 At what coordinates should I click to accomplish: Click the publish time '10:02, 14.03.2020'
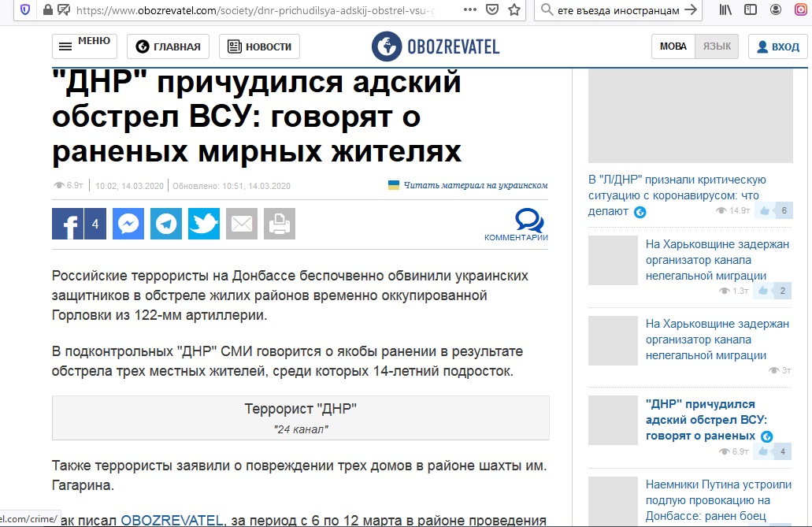coord(129,186)
